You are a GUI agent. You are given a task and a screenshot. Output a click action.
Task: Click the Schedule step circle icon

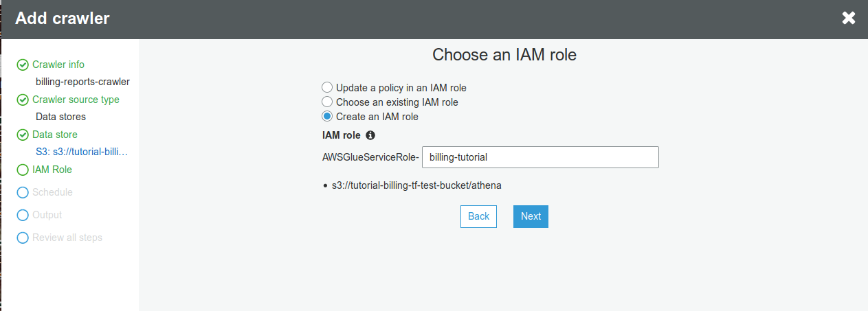pyautogui.click(x=23, y=193)
